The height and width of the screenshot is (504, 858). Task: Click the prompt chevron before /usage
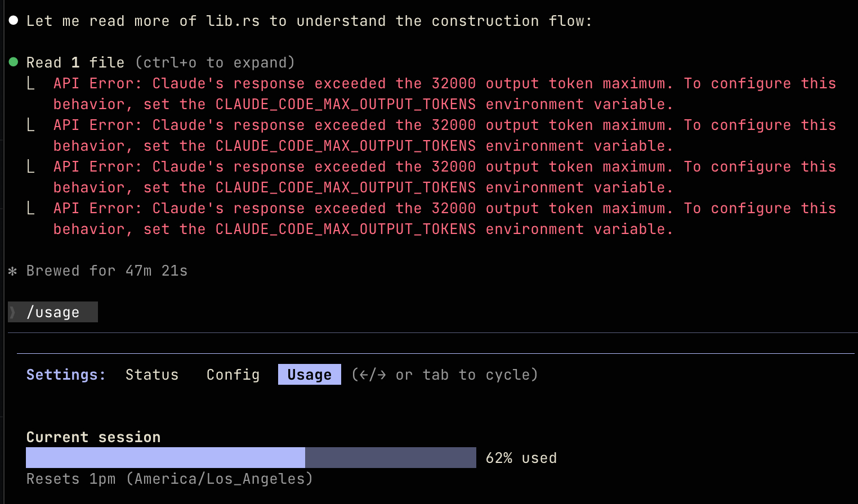tap(13, 312)
